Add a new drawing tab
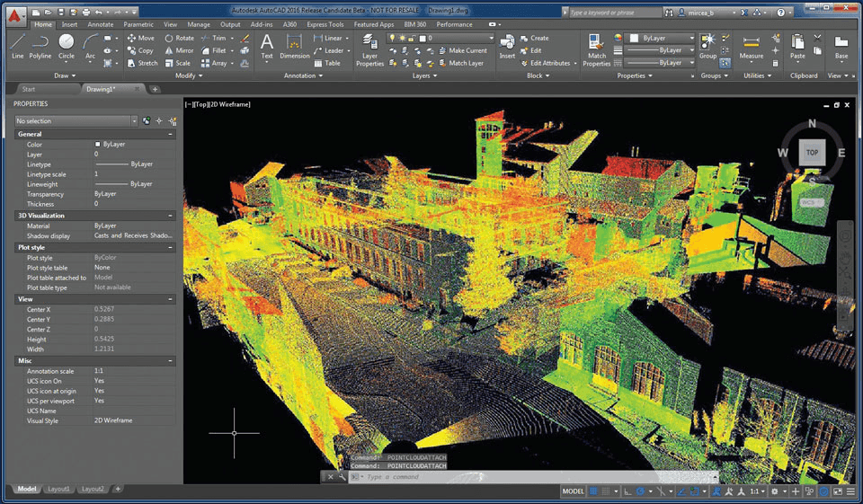863x504 pixels. pos(155,89)
